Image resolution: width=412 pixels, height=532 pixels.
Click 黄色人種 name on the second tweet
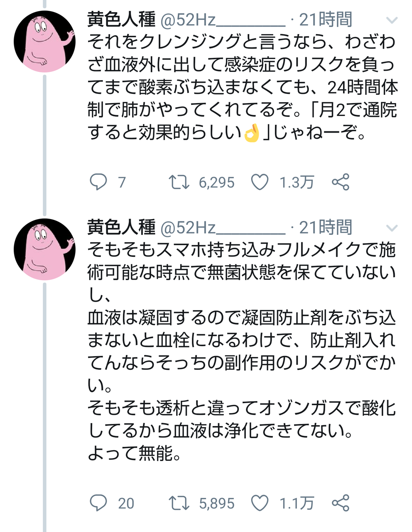click(121, 227)
